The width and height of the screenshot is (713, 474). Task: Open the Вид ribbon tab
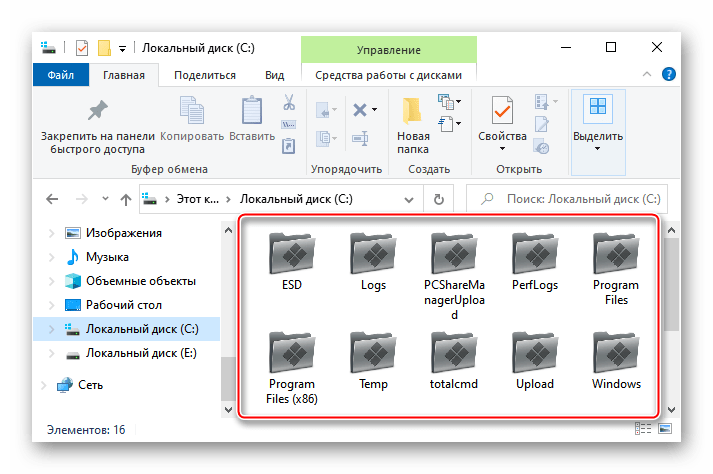pyautogui.click(x=275, y=75)
